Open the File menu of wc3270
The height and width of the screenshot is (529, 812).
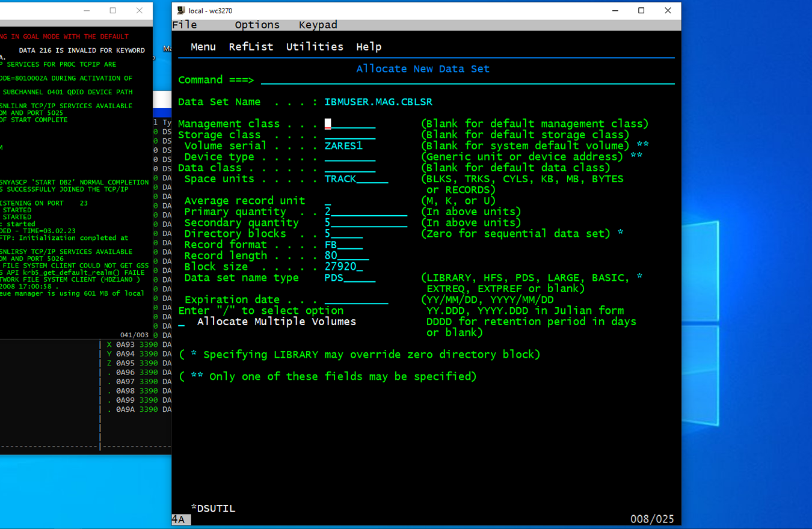[185, 25]
